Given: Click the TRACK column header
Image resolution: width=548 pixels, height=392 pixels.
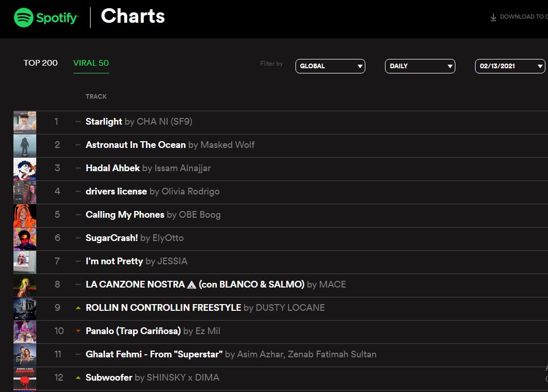Looking at the screenshot, I should 96,96.
